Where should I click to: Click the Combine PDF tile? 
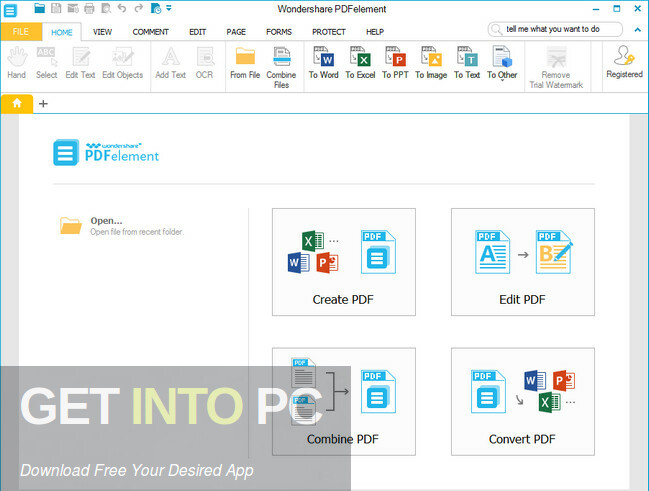coord(344,402)
